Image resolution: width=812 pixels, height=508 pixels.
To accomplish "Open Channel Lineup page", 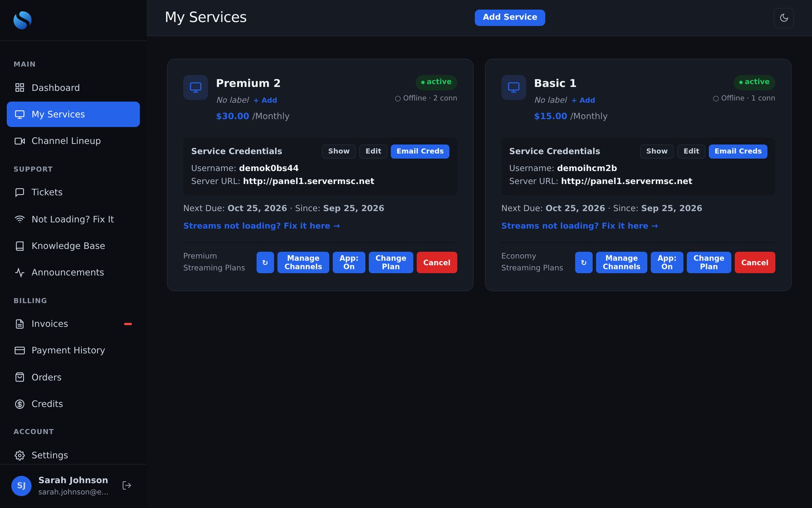I will point(73,141).
